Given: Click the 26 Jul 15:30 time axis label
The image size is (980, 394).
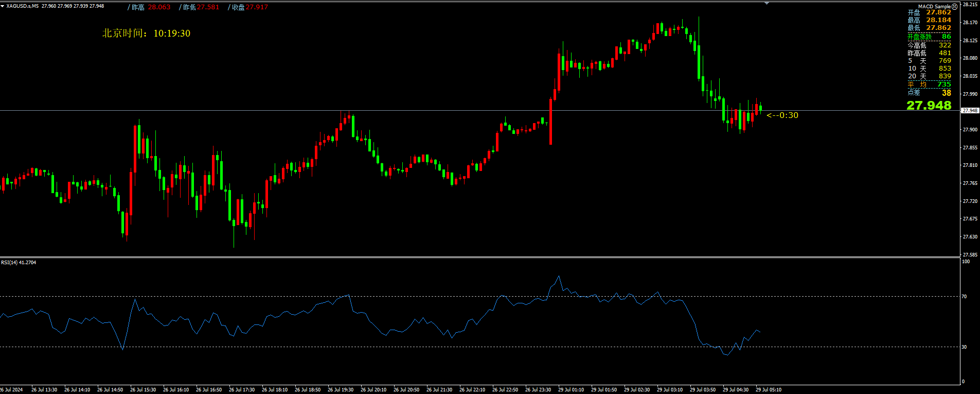Looking at the screenshot, I should [x=143, y=390].
